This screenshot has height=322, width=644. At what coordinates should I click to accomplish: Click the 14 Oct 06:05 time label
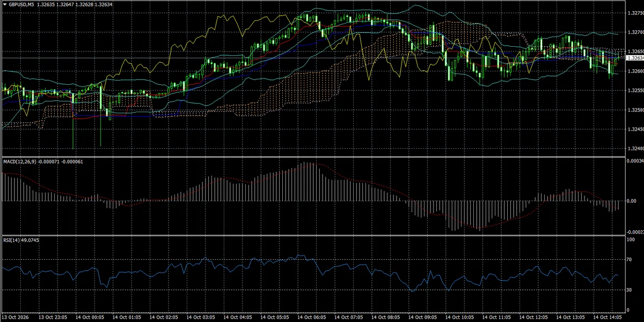pos(313,317)
